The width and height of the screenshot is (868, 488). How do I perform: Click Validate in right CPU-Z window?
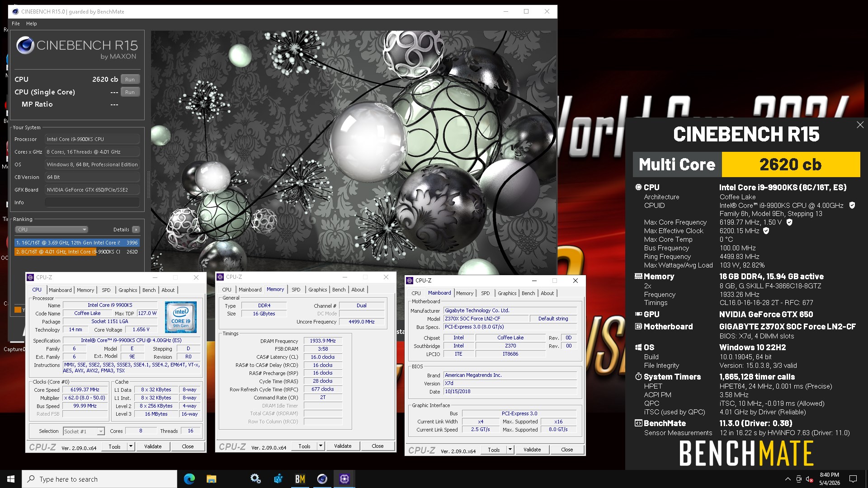(x=532, y=450)
